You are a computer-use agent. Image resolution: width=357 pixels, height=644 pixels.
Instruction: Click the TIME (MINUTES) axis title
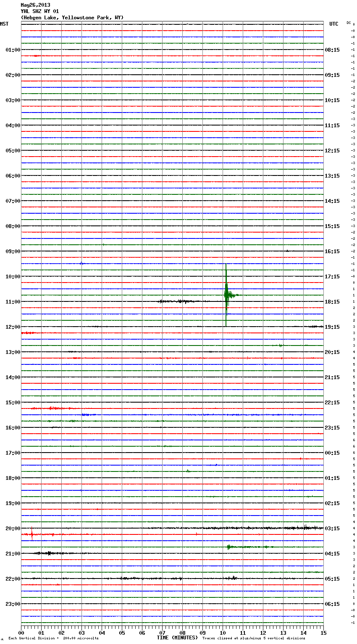(177, 638)
